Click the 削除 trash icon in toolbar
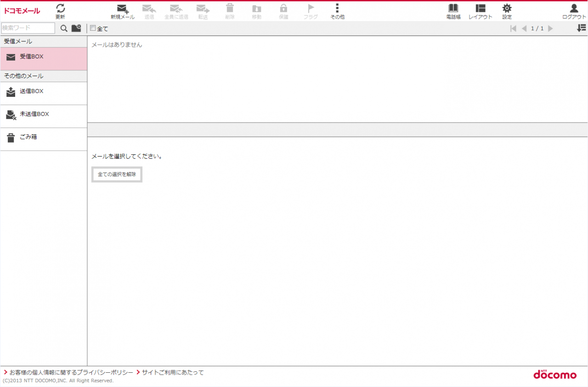This screenshot has width=588, height=387. [230, 8]
